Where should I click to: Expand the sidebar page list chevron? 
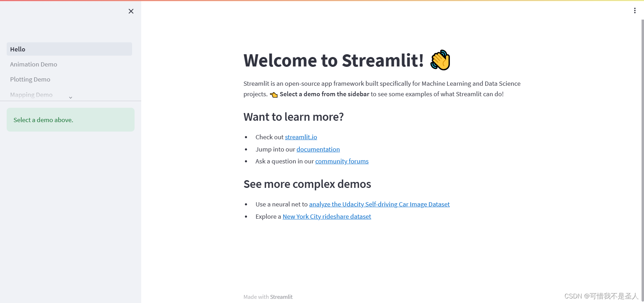click(70, 98)
